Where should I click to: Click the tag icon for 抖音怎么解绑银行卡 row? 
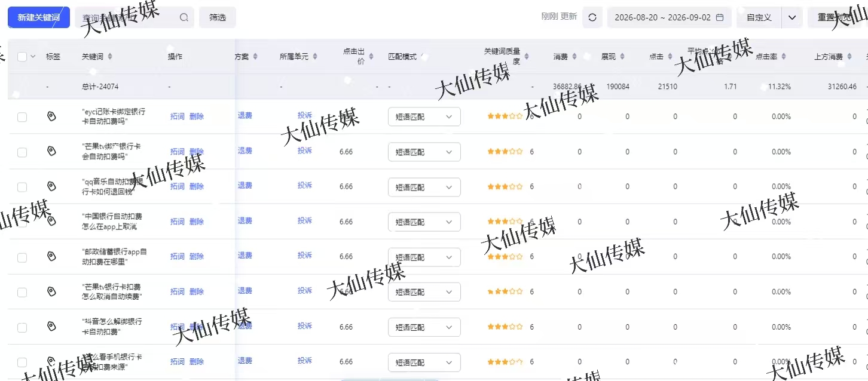coord(51,327)
